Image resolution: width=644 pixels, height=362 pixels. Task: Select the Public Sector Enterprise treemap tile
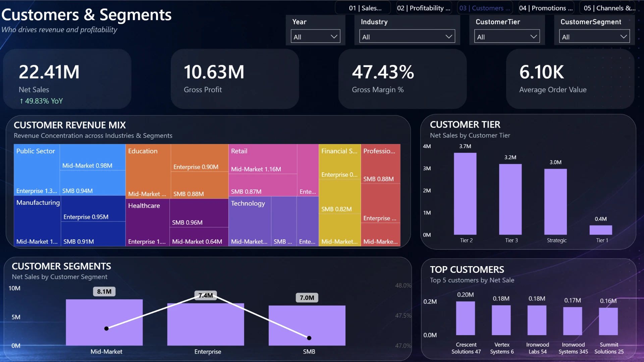[37, 170]
